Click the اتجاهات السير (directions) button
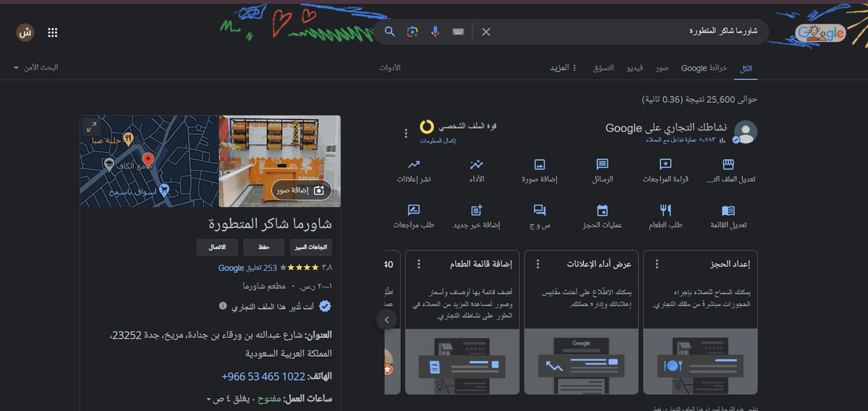 click(311, 247)
